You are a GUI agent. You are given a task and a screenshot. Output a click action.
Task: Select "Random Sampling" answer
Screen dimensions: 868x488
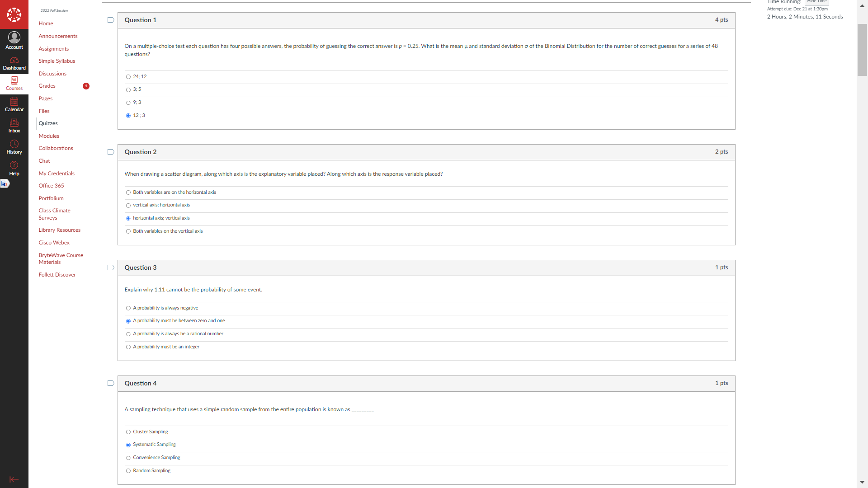pyautogui.click(x=128, y=471)
